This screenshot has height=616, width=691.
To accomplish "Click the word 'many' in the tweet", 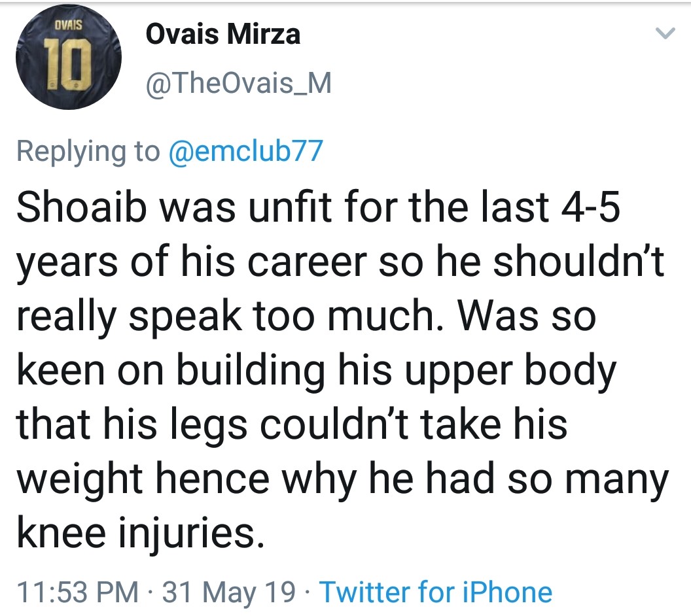I will (x=618, y=479).
